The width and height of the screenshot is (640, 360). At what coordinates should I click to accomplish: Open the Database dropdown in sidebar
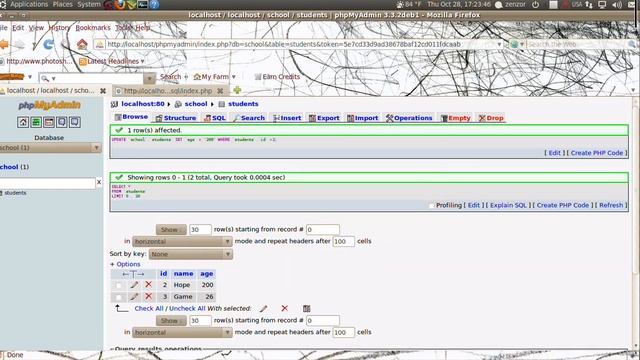[50, 148]
